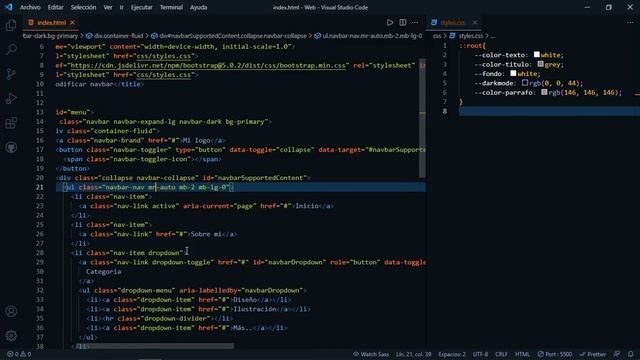Open the Accounts menu icon
640x360 pixels.
pyautogui.click(x=11, y=311)
